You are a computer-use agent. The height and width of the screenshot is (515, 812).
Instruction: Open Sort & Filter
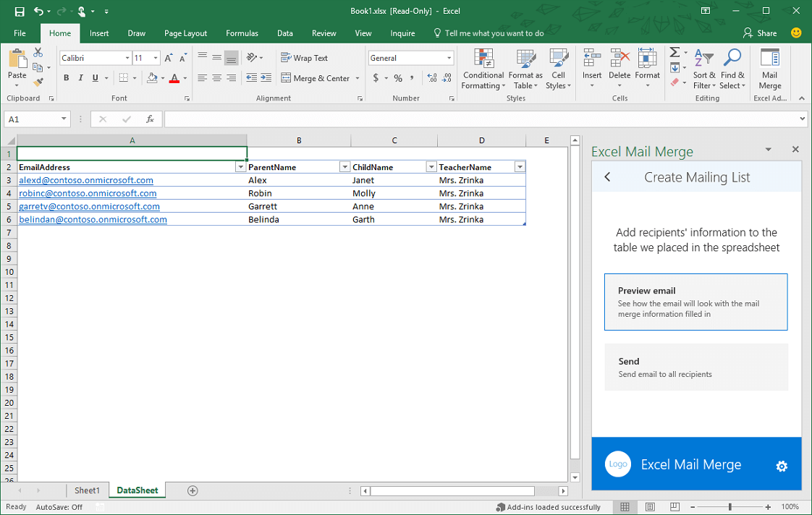pyautogui.click(x=703, y=69)
